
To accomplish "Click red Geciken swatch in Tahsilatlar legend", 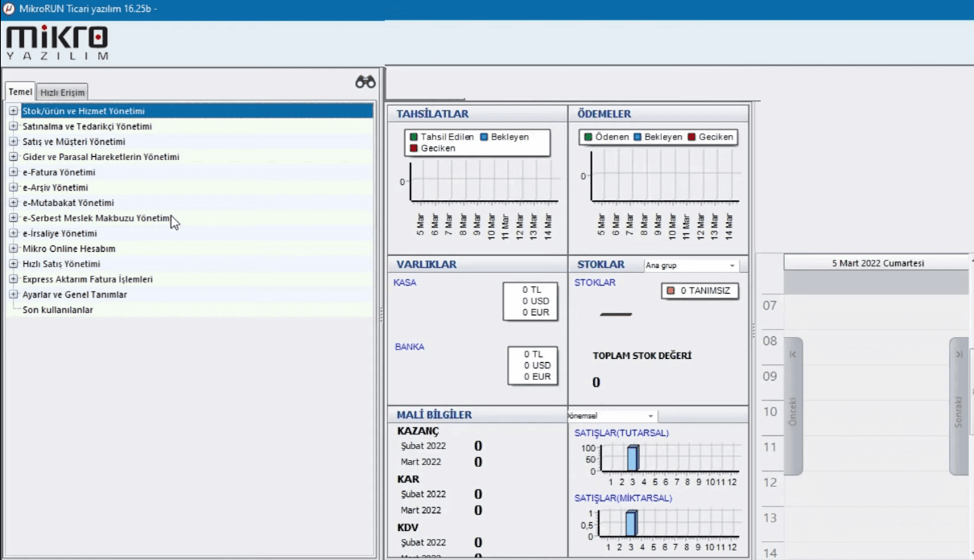I will (414, 148).
